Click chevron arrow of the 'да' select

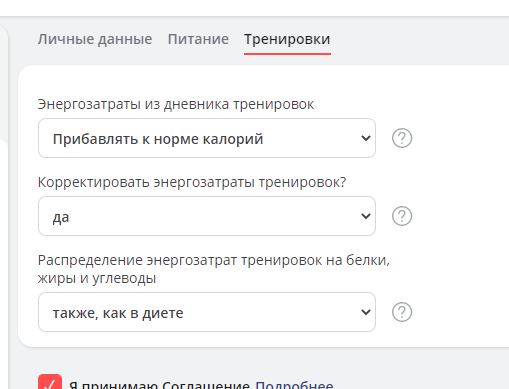tap(366, 216)
